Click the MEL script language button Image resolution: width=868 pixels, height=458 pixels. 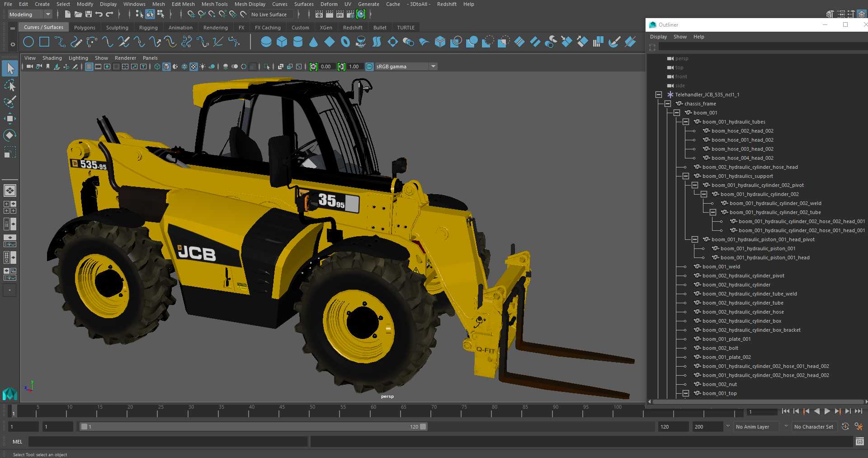click(x=18, y=441)
